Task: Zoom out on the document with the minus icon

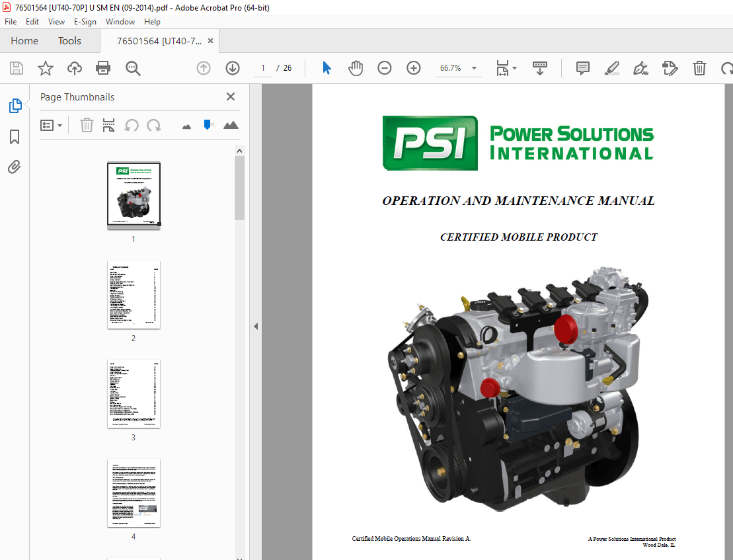Action: (x=384, y=67)
